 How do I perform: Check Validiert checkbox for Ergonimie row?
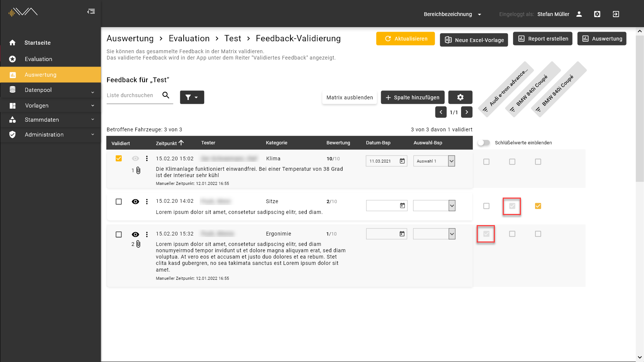(x=119, y=234)
